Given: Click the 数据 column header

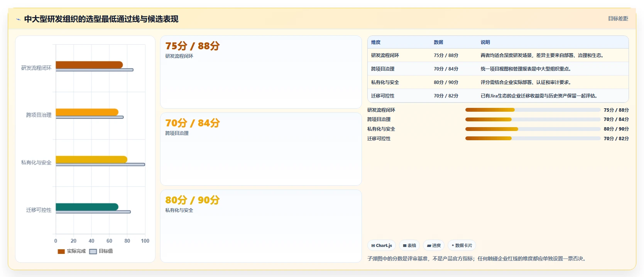Looking at the screenshot, I should tap(438, 42).
